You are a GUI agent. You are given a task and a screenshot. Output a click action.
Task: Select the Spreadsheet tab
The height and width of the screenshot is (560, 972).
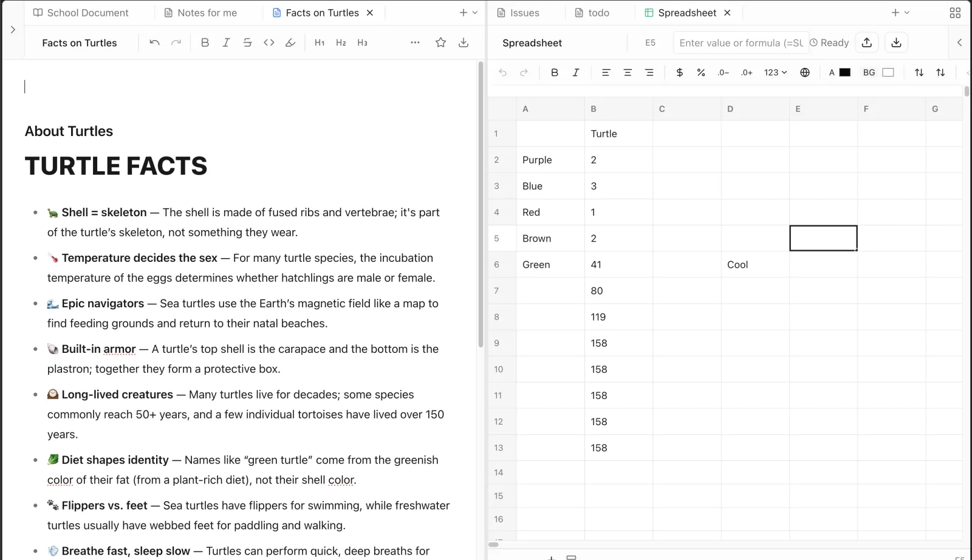(680, 13)
